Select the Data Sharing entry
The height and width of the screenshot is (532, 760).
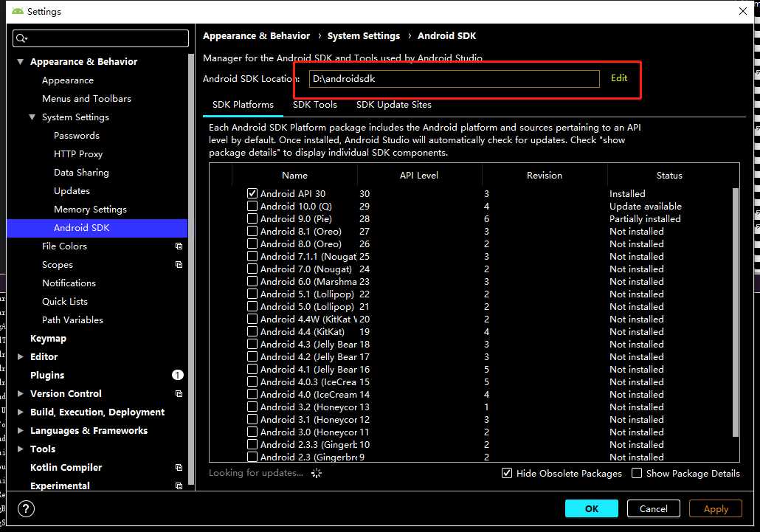[x=81, y=173]
